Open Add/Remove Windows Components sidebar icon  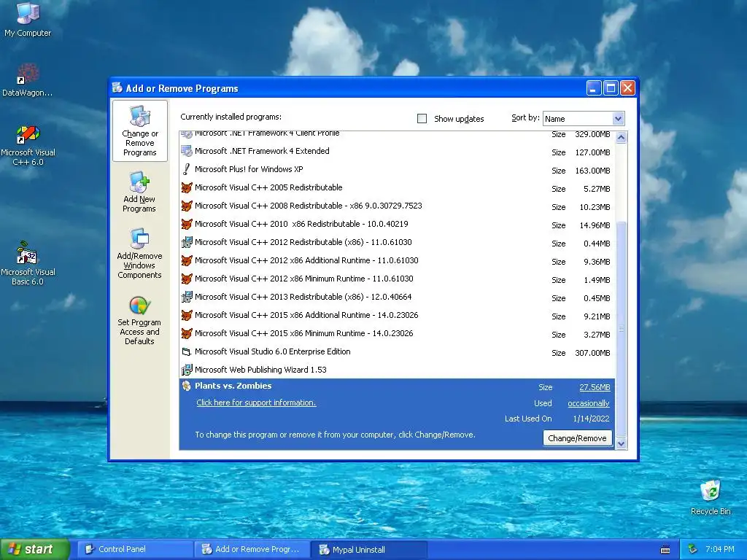[139, 253]
